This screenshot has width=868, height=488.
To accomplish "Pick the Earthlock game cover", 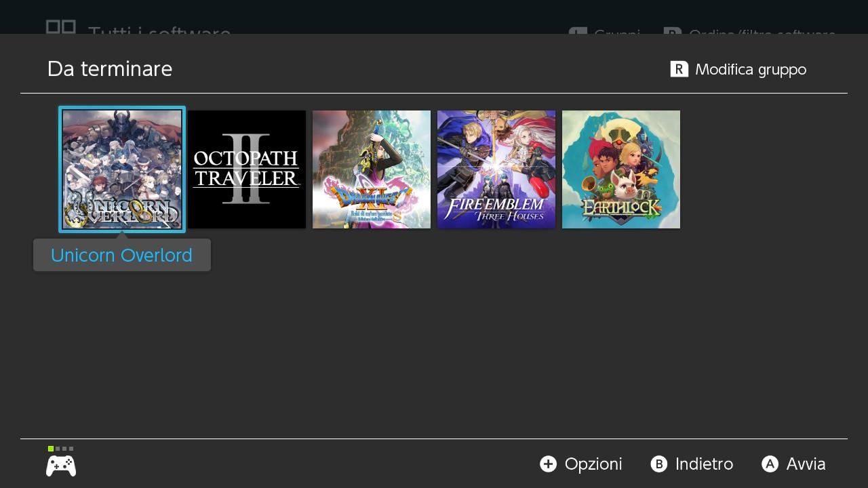I will click(x=621, y=169).
